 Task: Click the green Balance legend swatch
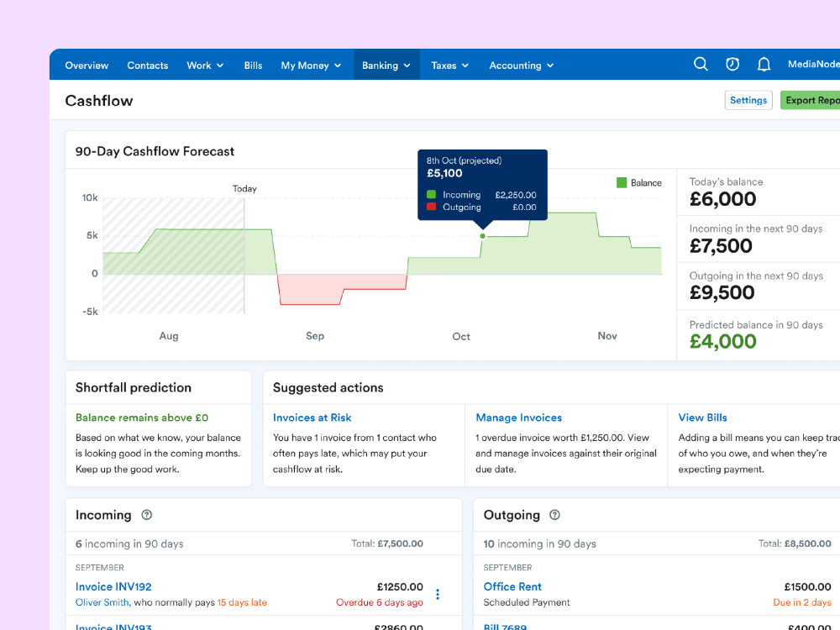pyautogui.click(x=620, y=182)
